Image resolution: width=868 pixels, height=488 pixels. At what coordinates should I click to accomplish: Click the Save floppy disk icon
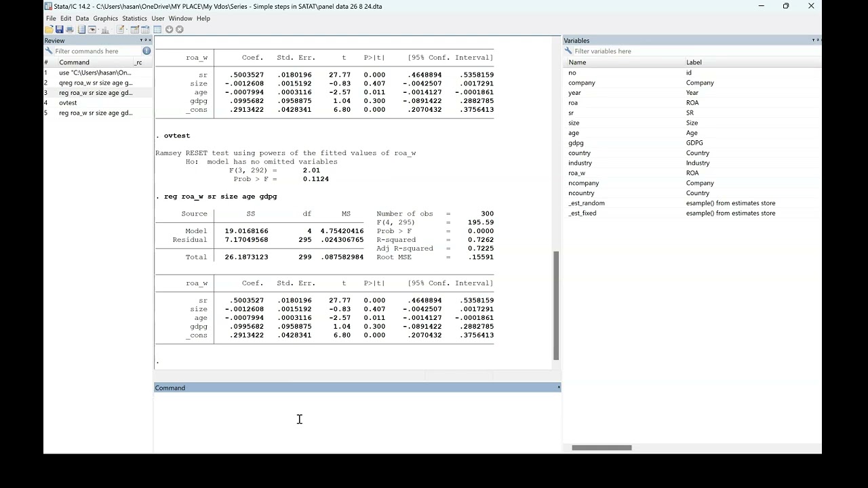tap(59, 29)
